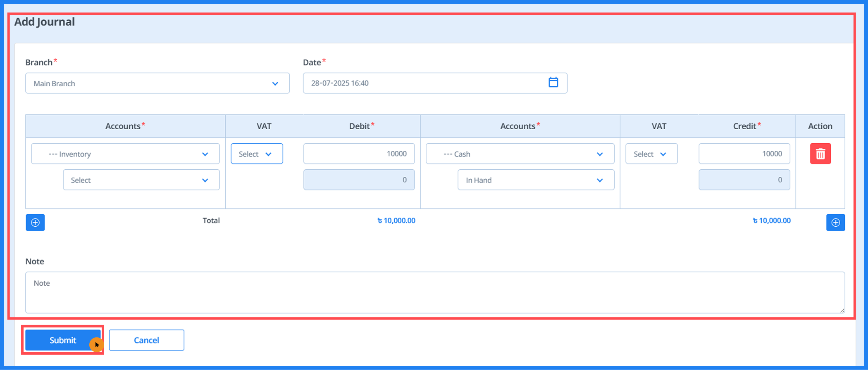Open the Inventory account dropdown
868x370 pixels.
[x=125, y=154]
